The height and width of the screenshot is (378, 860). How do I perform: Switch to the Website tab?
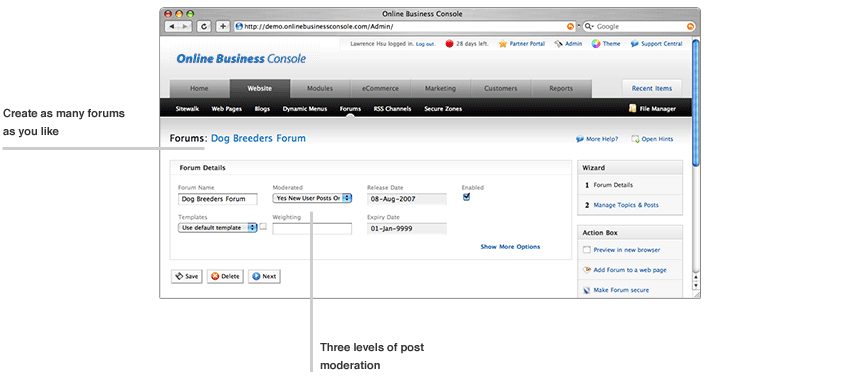(x=260, y=88)
